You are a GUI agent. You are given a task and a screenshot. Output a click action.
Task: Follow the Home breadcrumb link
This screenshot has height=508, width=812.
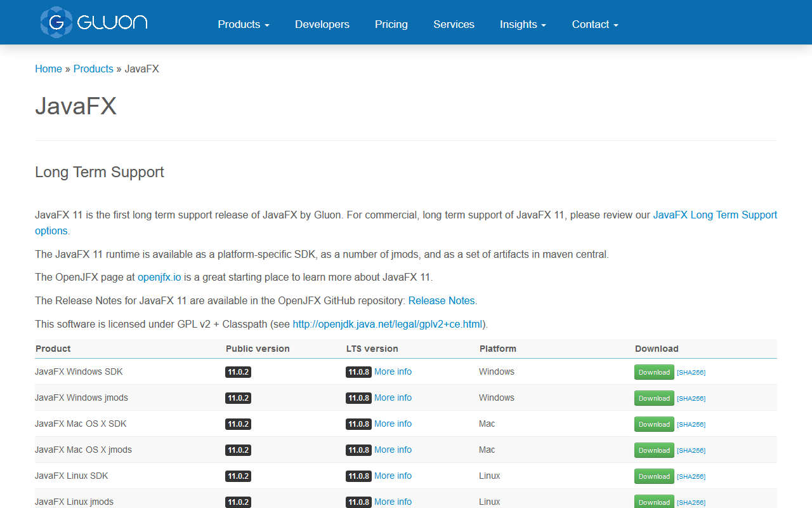pyautogui.click(x=48, y=69)
